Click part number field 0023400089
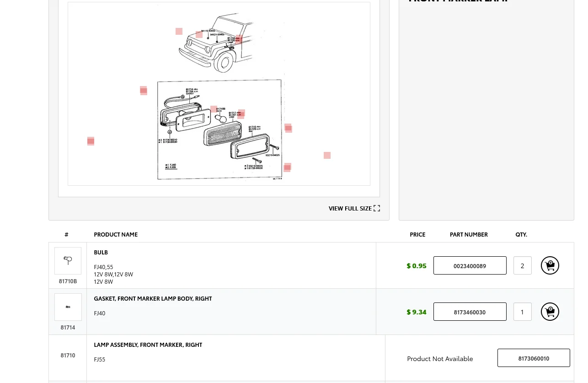Image resolution: width=588 pixels, height=383 pixels. pyautogui.click(x=470, y=265)
